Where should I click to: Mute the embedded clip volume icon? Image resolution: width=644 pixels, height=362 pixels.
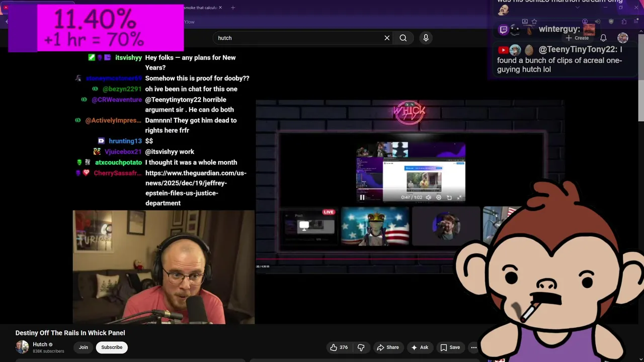pos(429,198)
